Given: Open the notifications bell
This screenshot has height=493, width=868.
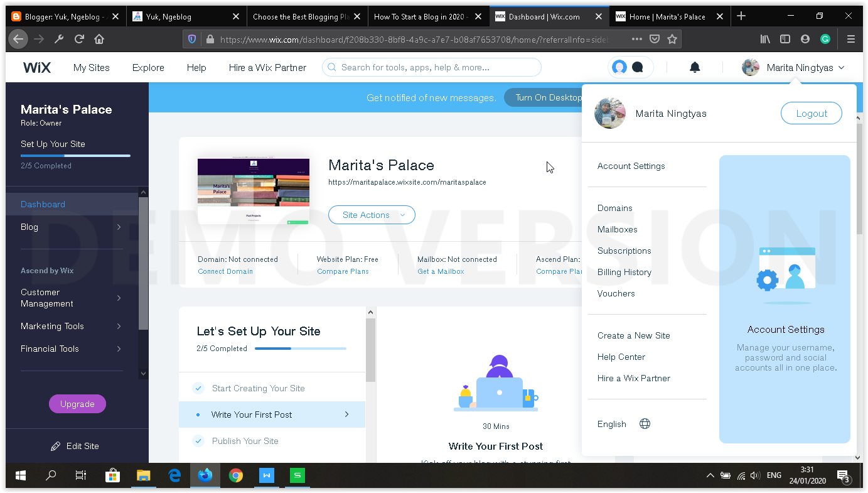Looking at the screenshot, I should 695,67.
